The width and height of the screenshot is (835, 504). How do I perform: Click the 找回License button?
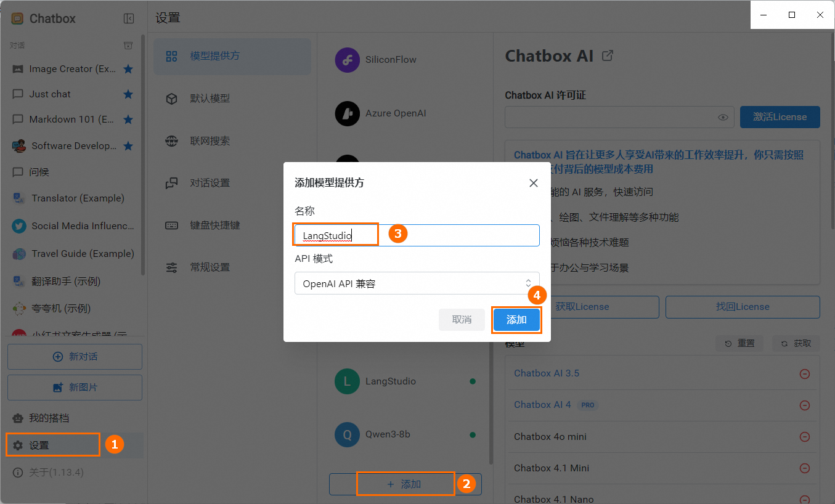click(x=743, y=307)
